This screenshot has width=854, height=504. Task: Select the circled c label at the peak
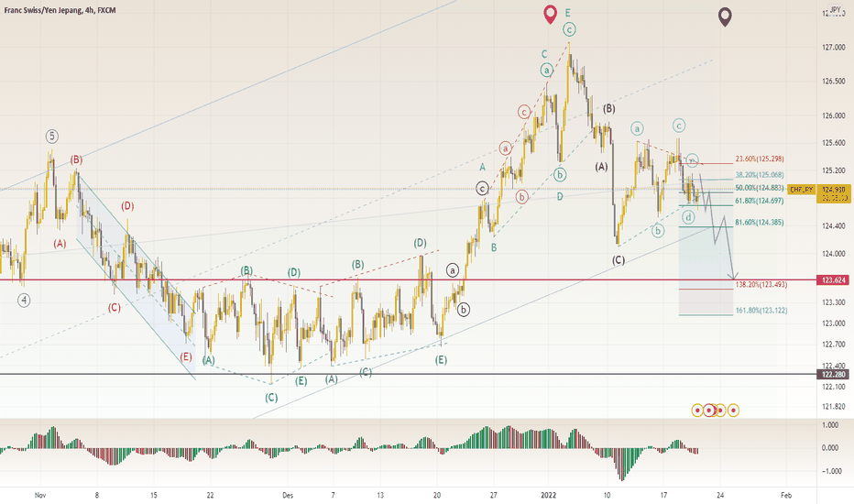coord(569,29)
